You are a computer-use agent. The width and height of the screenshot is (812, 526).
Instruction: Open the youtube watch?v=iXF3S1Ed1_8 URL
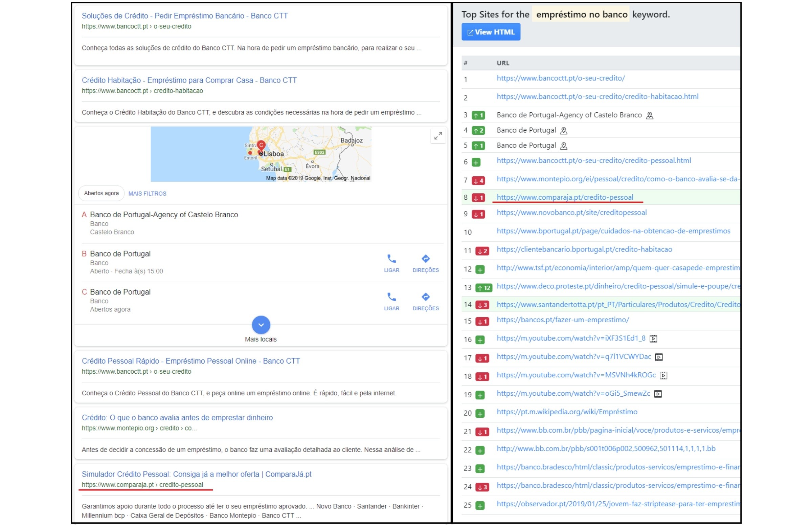pyautogui.click(x=571, y=338)
